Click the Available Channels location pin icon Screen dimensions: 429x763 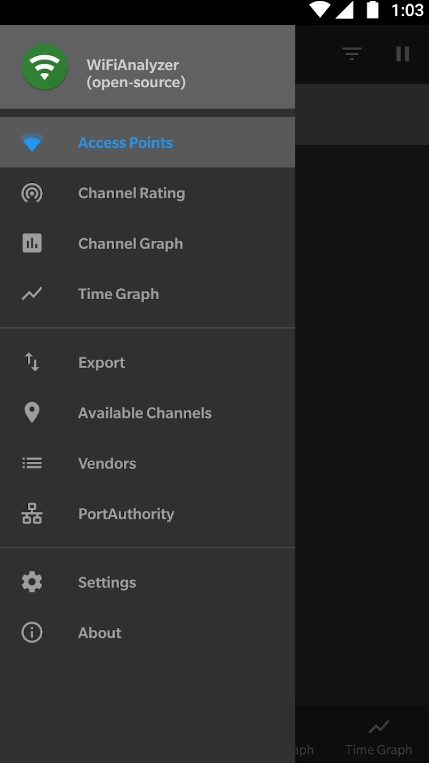pyautogui.click(x=32, y=413)
